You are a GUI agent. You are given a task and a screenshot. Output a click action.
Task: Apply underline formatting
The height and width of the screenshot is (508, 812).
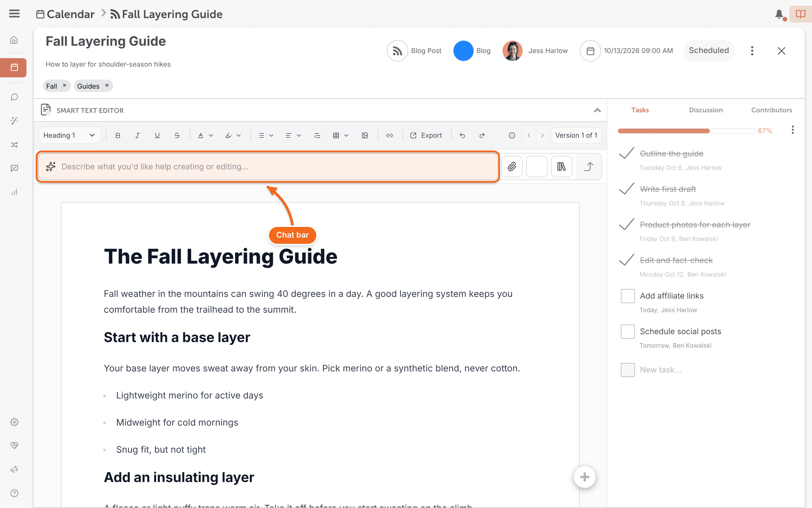(x=157, y=135)
